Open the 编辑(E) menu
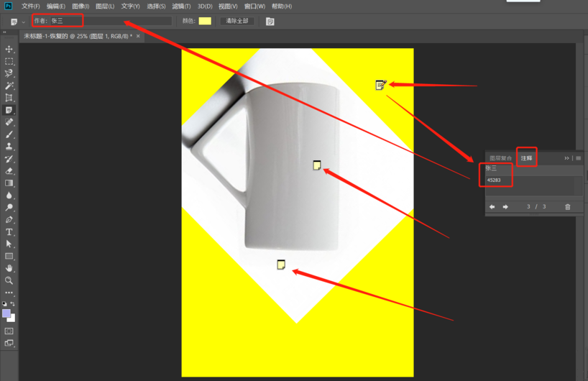Screen dimensions: 588x381 [x=56, y=6]
